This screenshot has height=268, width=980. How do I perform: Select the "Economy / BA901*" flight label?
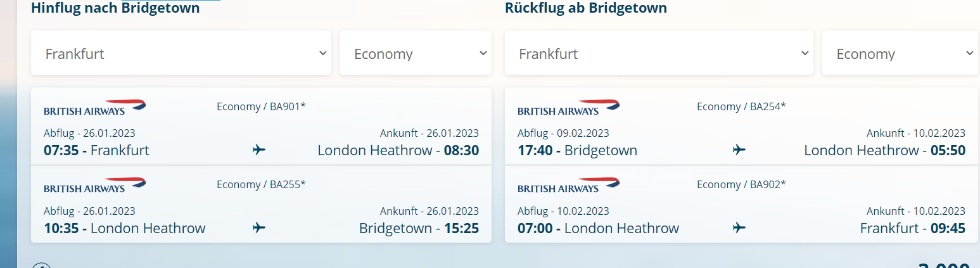(x=261, y=106)
